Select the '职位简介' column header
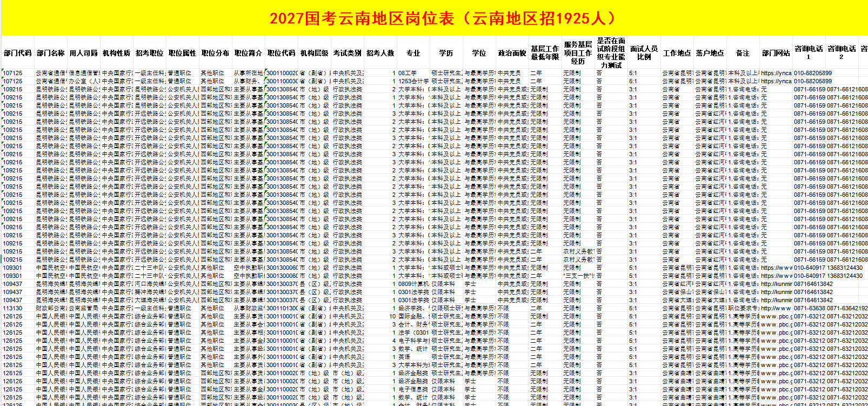The width and height of the screenshot is (868, 406). click(249, 53)
